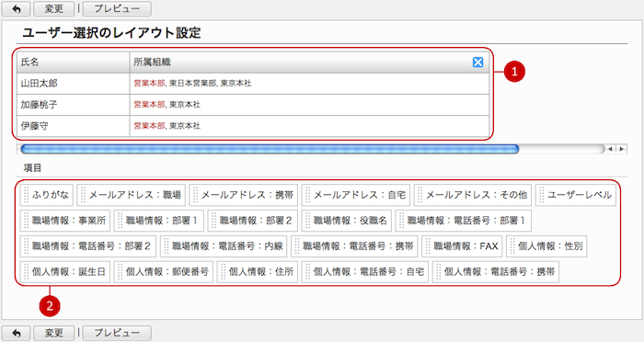
Task: Click the scrollbar right arrow
Action: pos(622,149)
